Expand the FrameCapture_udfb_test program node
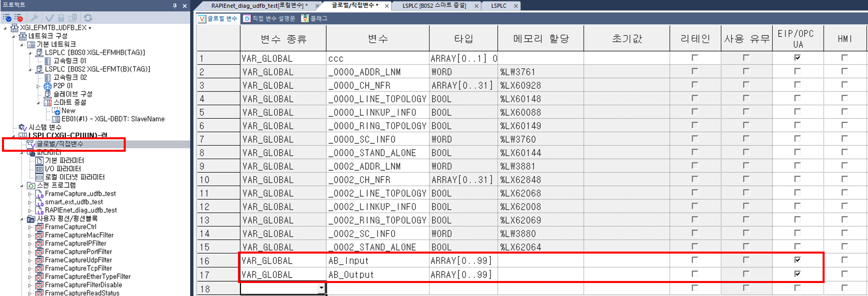Screen dimensions: 868x296 30,194
